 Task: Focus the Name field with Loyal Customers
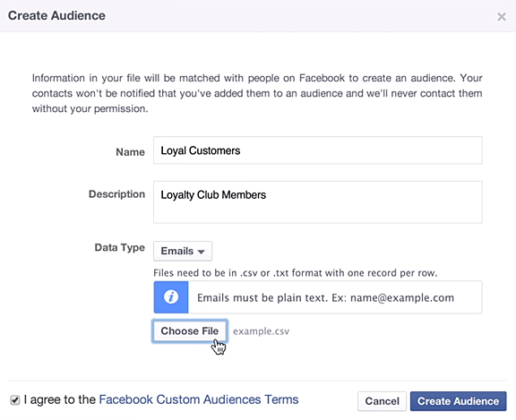click(x=317, y=150)
